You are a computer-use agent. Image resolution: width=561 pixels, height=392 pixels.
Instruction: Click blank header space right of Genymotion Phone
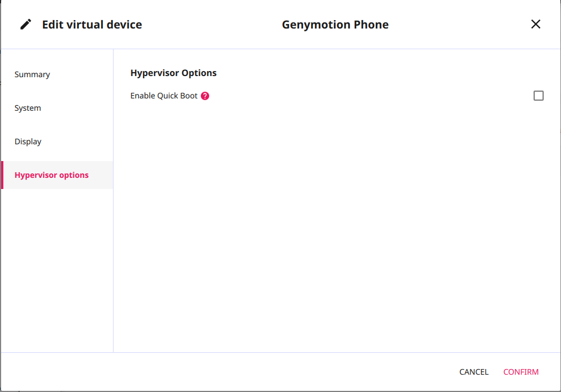point(459,25)
